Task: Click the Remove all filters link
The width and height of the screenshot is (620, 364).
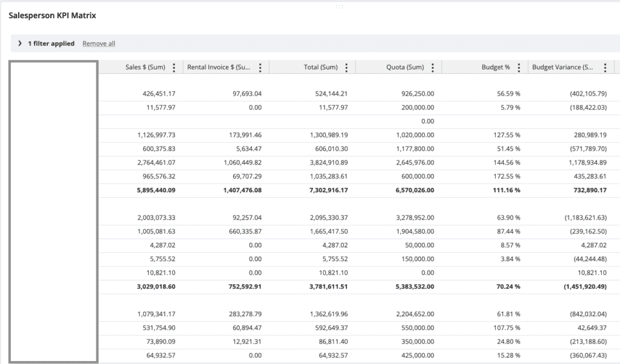Action: (x=99, y=44)
